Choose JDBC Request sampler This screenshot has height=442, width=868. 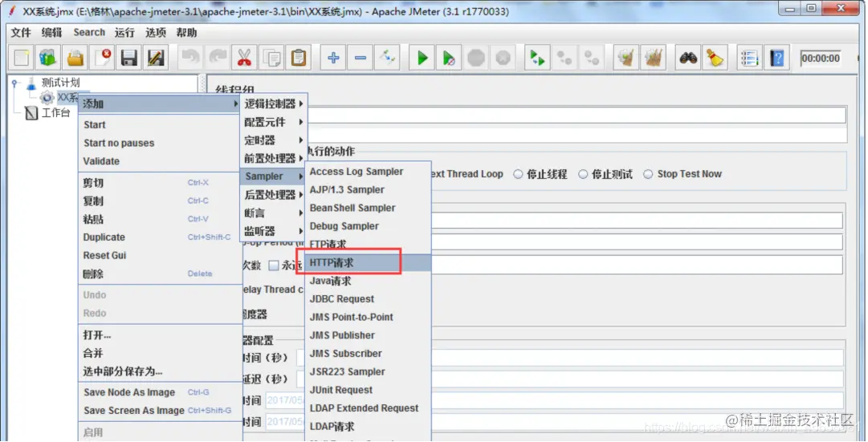tap(368, 299)
